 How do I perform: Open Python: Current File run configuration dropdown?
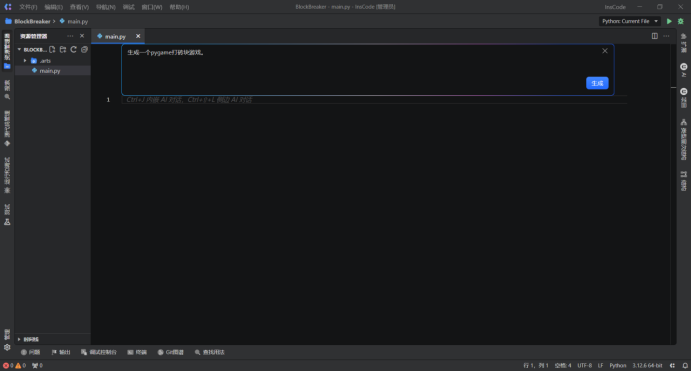tap(630, 21)
